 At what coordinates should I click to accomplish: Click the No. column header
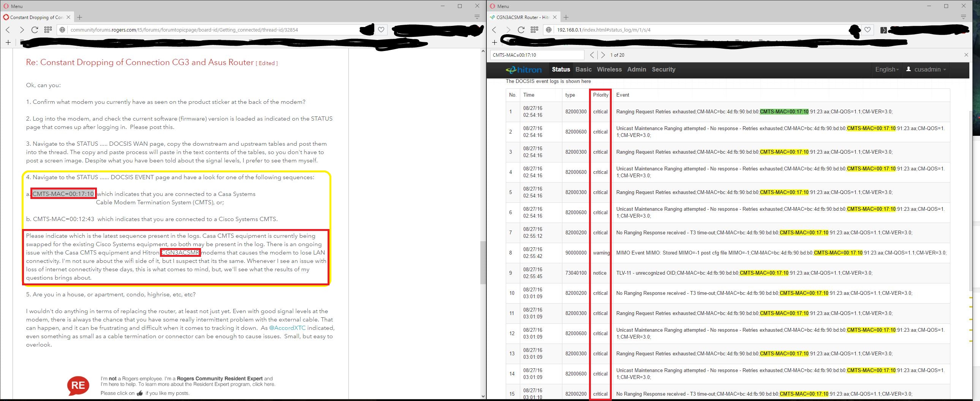[513, 95]
